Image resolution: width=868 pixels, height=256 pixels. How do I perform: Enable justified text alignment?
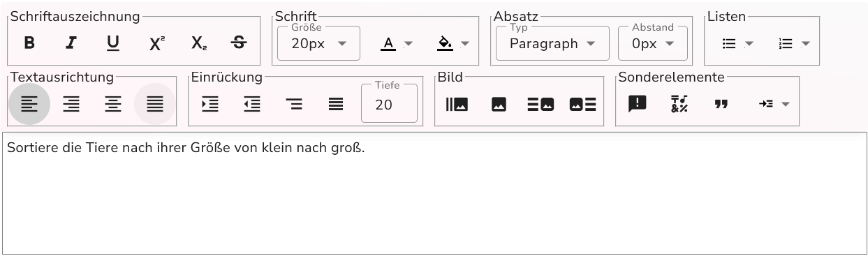point(155,104)
